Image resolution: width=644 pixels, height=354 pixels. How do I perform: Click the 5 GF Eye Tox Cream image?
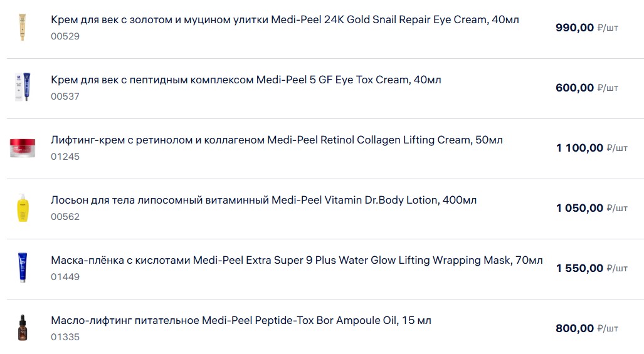click(23, 87)
